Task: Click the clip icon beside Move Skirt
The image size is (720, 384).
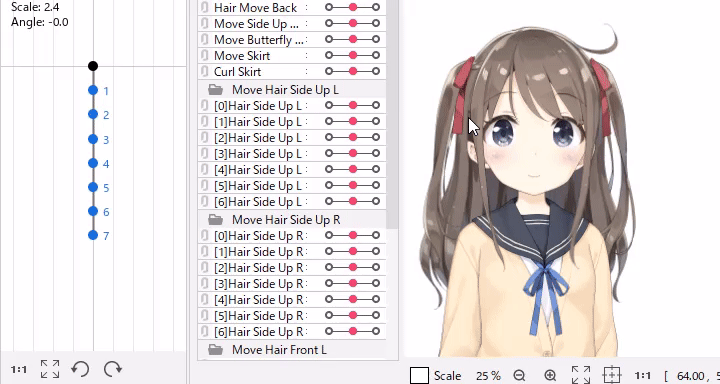Action: tap(204, 56)
